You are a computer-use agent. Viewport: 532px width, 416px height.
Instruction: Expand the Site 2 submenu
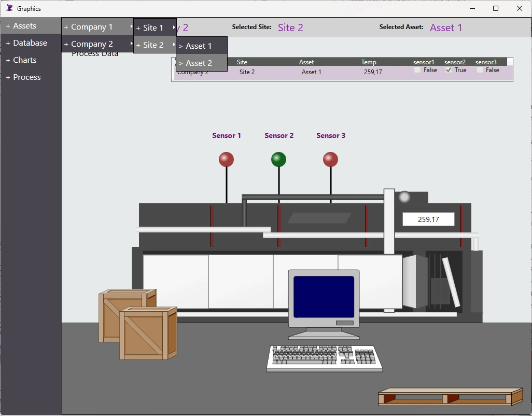155,45
